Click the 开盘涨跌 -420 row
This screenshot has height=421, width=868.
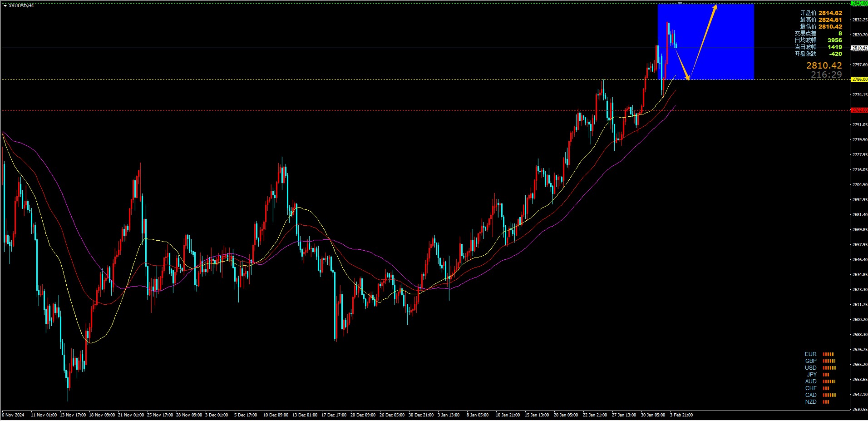pos(818,54)
